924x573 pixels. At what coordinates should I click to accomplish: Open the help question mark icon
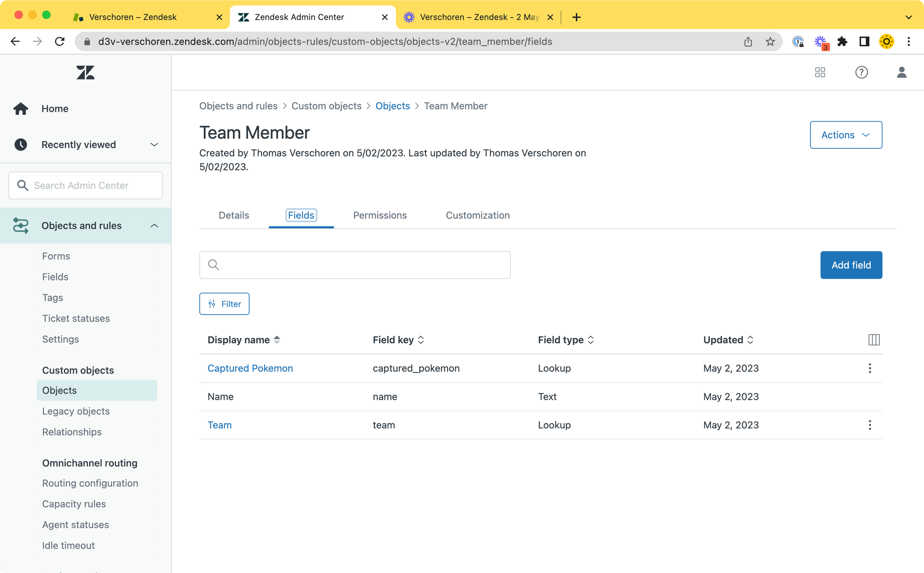(861, 73)
